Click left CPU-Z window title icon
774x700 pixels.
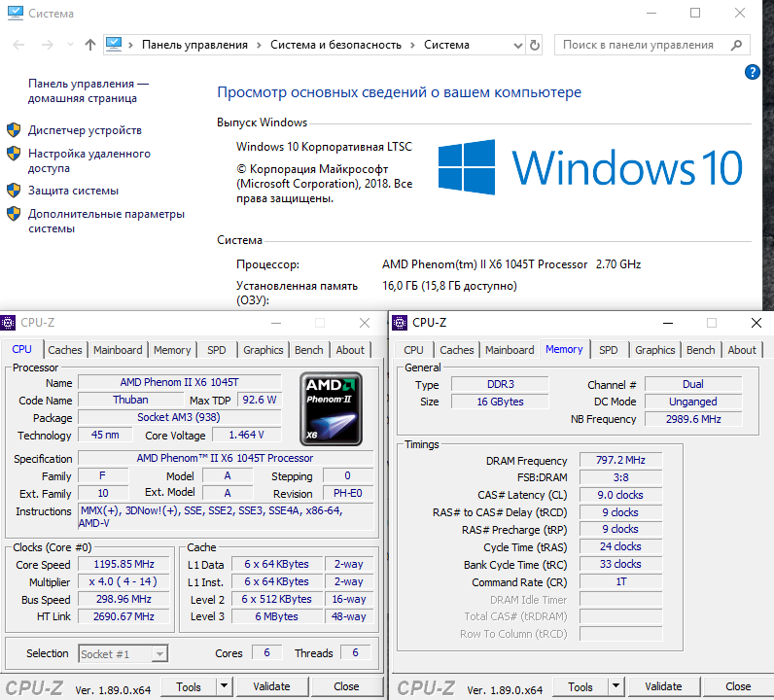(8, 323)
